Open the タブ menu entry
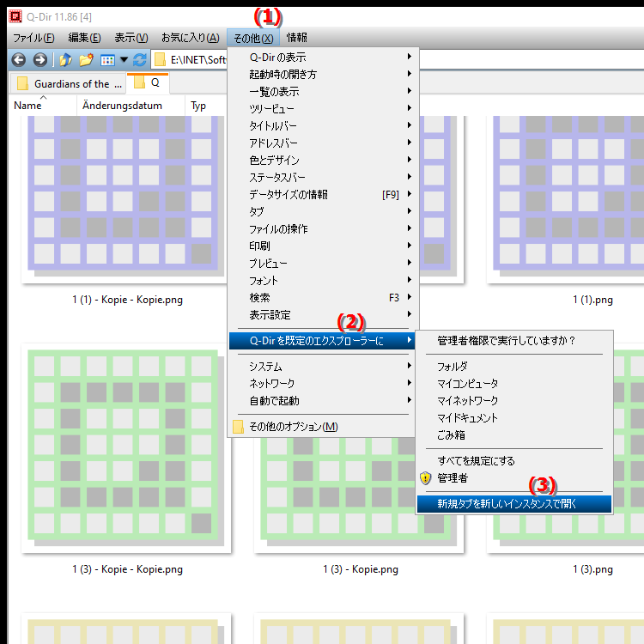644x644 pixels. pyautogui.click(x=322, y=212)
